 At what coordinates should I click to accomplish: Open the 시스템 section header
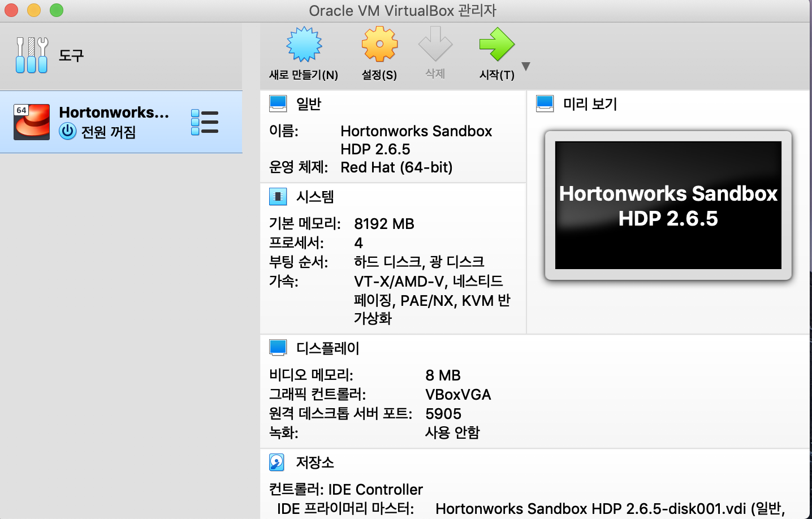(315, 196)
